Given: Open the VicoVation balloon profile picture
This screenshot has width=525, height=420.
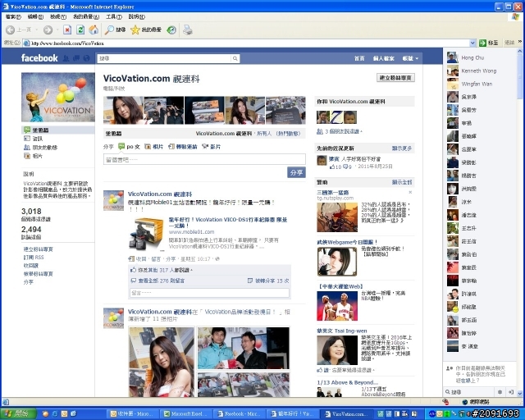Looking at the screenshot, I should click(x=58, y=97).
